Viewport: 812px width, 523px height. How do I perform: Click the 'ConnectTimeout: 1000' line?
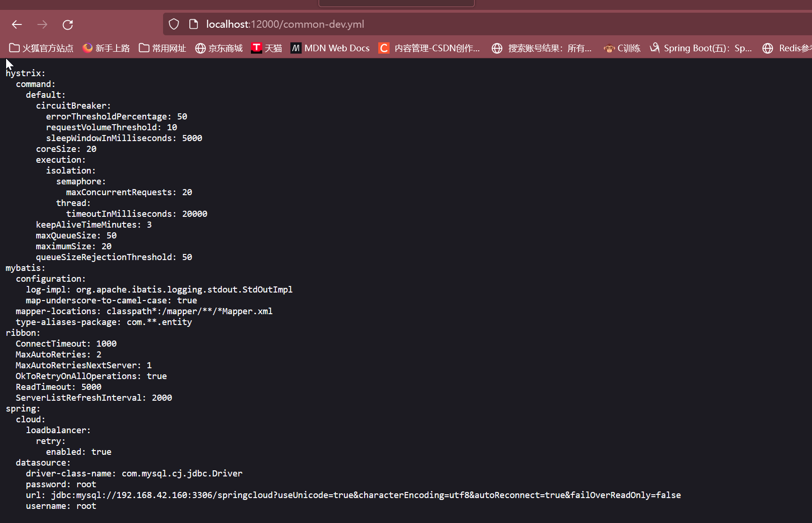[x=66, y=344]
